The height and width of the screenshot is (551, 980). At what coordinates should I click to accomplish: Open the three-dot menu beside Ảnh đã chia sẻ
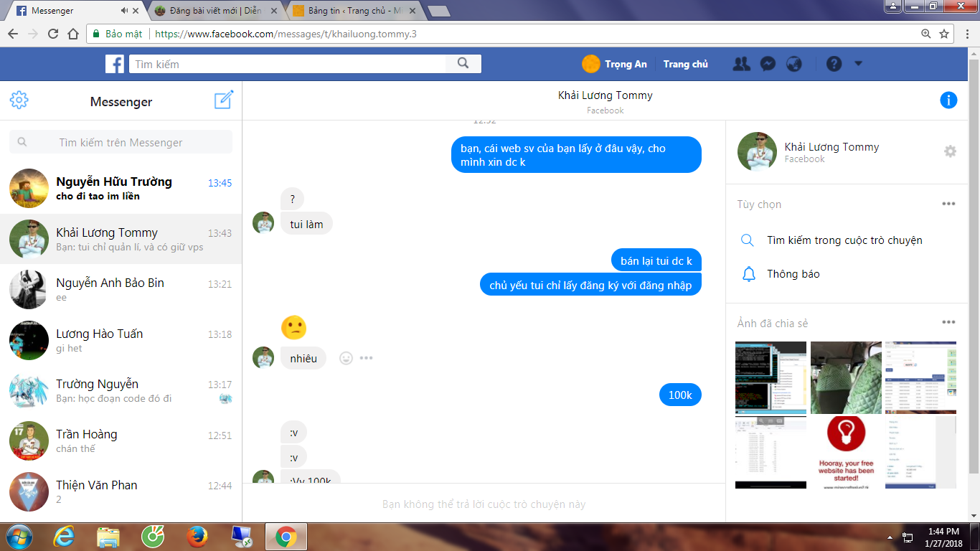pos(948,323)
